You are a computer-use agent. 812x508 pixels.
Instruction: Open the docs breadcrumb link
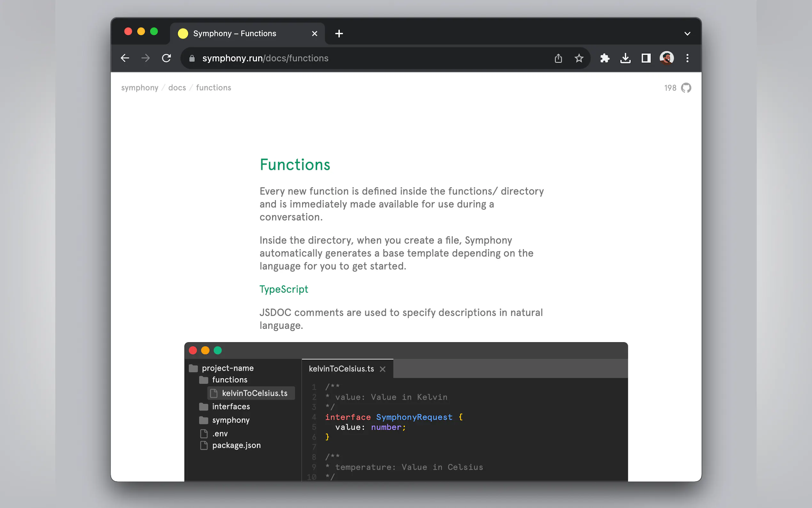(x=177, y=88)
